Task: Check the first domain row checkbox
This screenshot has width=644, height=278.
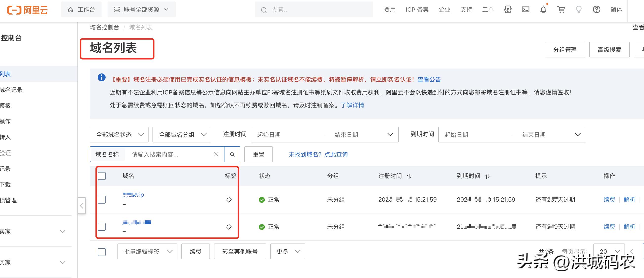Action: pos(101,200)
